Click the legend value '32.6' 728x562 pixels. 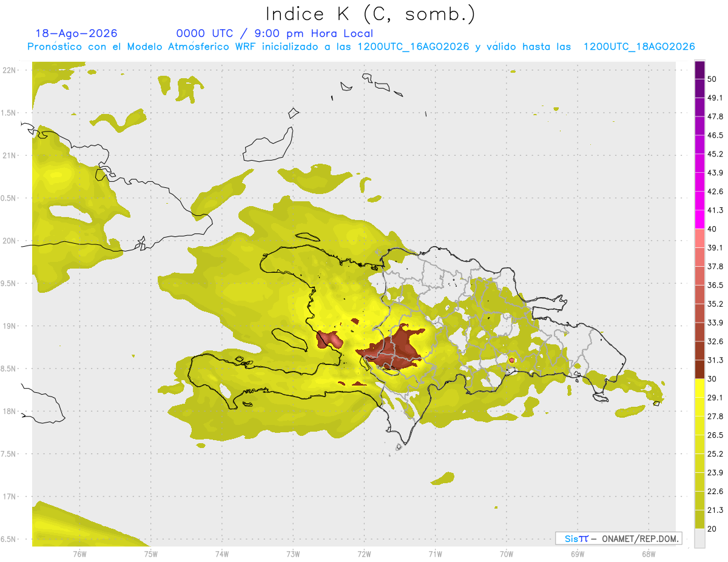point(715,341)
